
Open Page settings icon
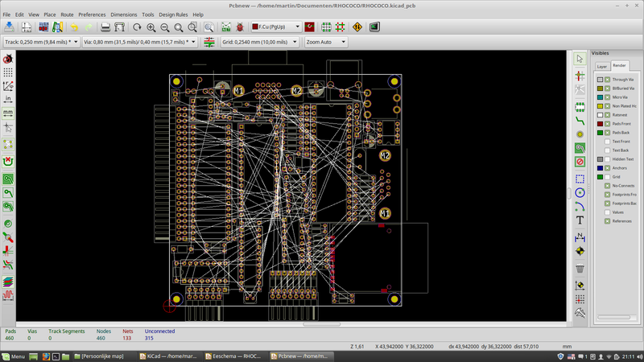pyautogui.click(x=27, y=27)
